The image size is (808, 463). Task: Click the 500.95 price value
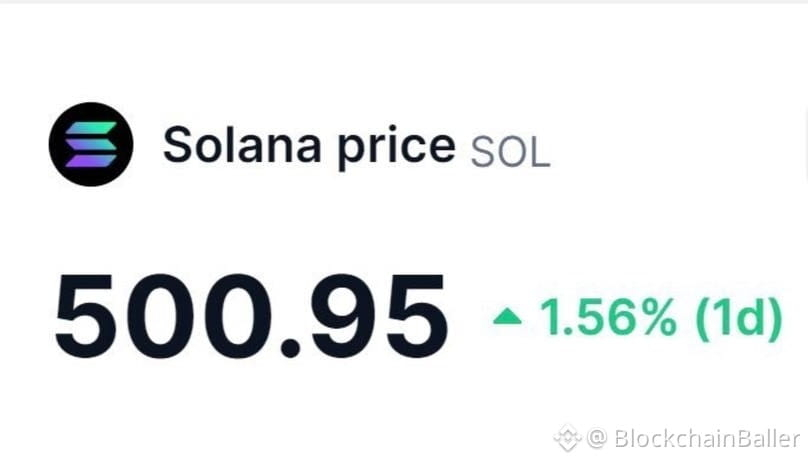[x=251, y=316]
